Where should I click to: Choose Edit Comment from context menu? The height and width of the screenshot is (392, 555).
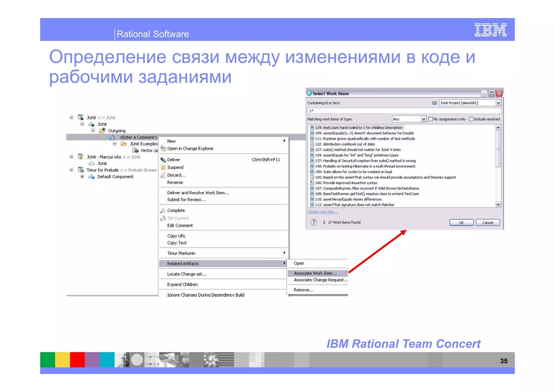coord(224,226)
